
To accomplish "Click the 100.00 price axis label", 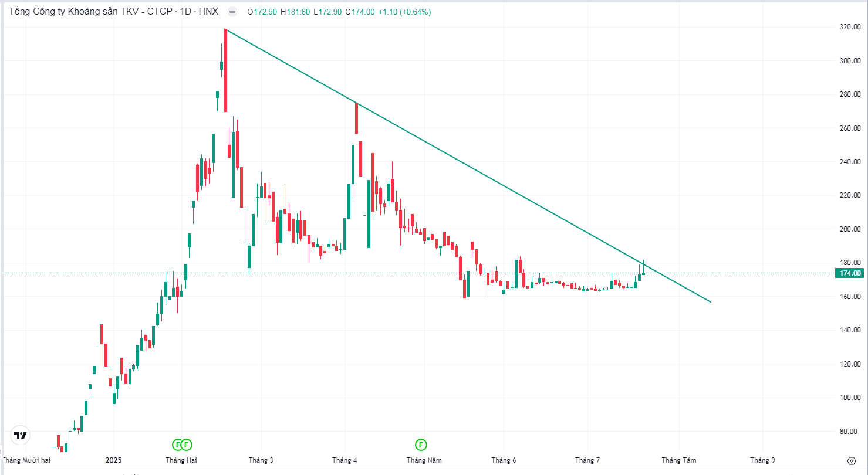I will click(850, 398).
